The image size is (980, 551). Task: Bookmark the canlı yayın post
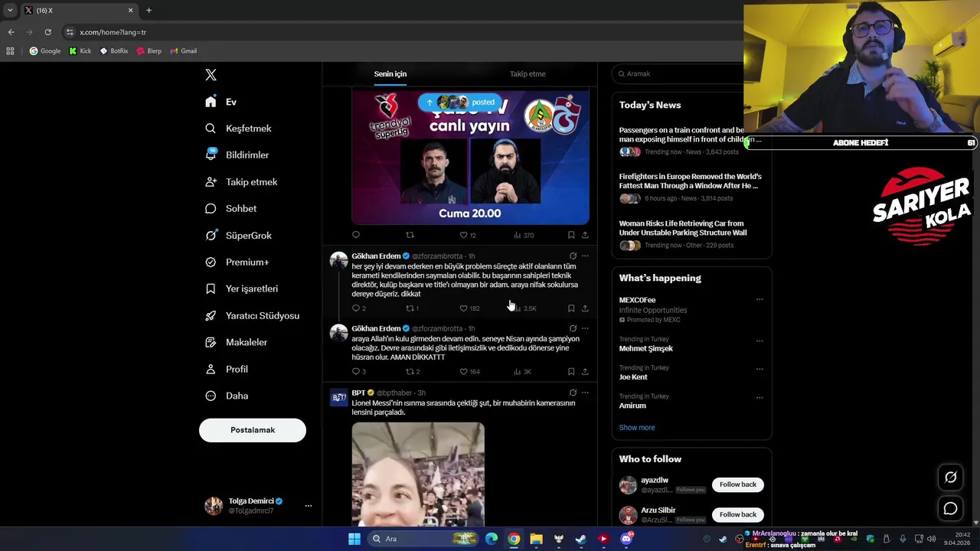click(x=571, y=235)
